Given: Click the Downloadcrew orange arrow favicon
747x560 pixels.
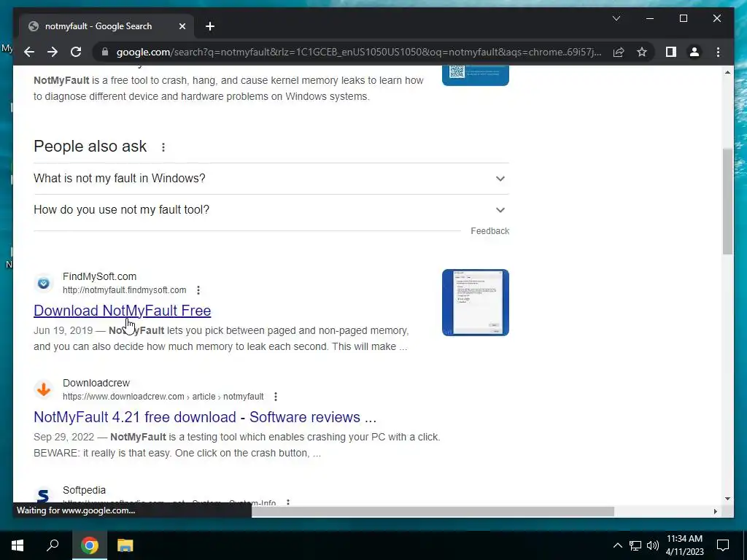Looking at the screenshot, I should [43, 389].
